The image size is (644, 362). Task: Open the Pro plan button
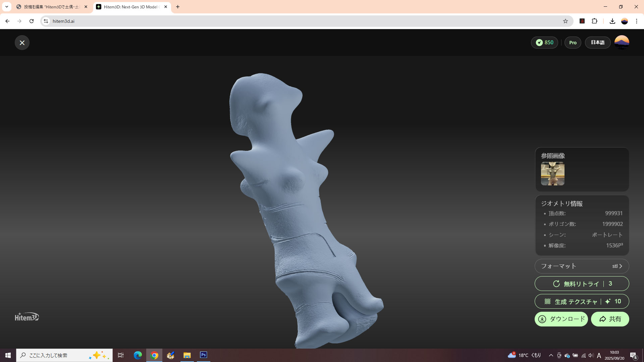573,43
